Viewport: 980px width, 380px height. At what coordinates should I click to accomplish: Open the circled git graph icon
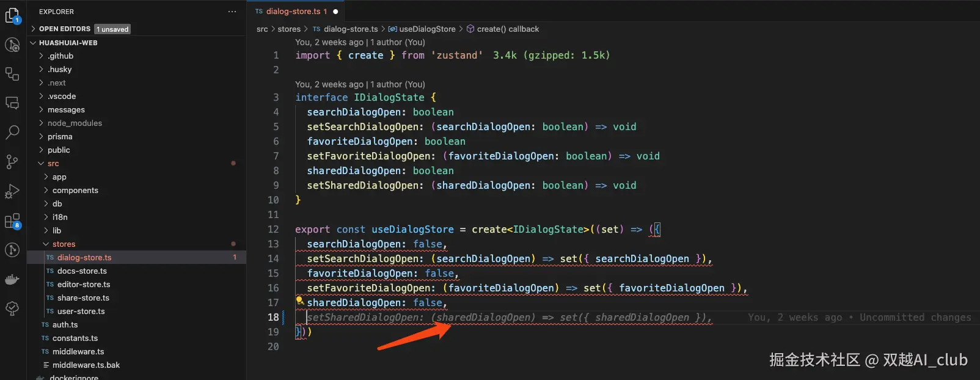click(12, 250)
